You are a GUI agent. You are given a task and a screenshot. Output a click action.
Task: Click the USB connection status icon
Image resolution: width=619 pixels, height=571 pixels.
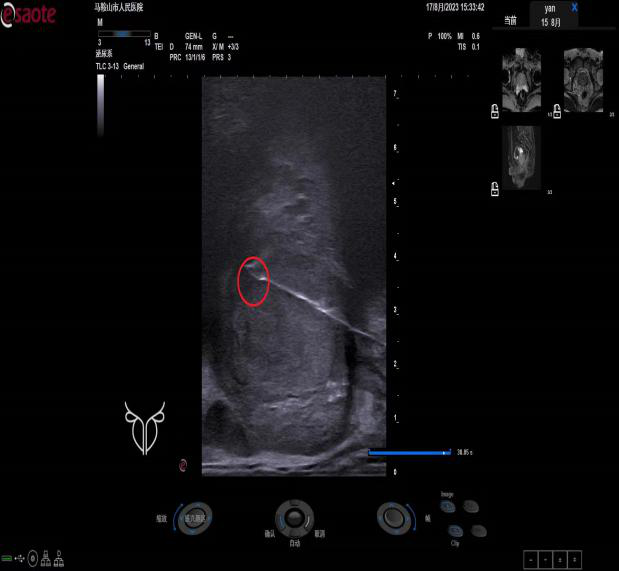(21, 556)
